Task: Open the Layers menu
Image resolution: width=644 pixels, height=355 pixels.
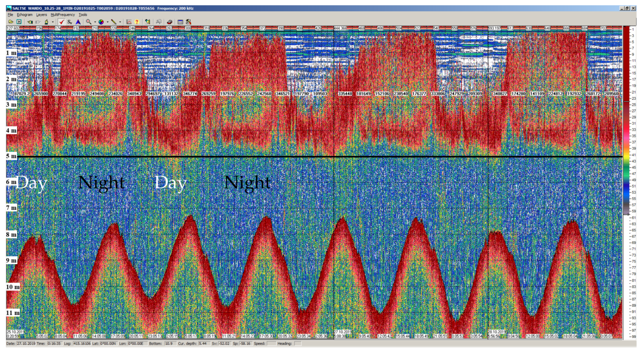Action: [x=41, y=14]
